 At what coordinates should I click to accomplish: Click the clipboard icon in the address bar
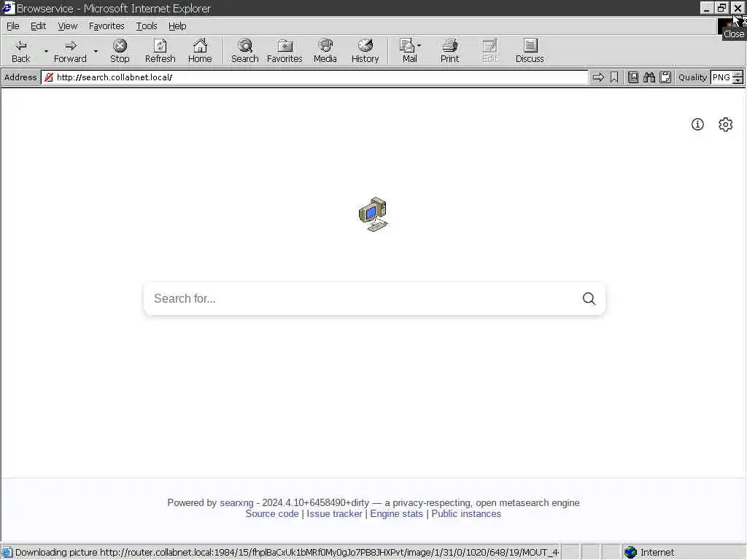[x=665, y=77]
